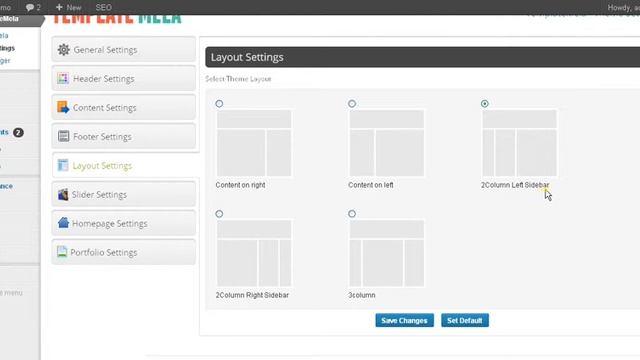Click the Layout Settings icon
Screen dimensions: 640x360
pos(63,165)
